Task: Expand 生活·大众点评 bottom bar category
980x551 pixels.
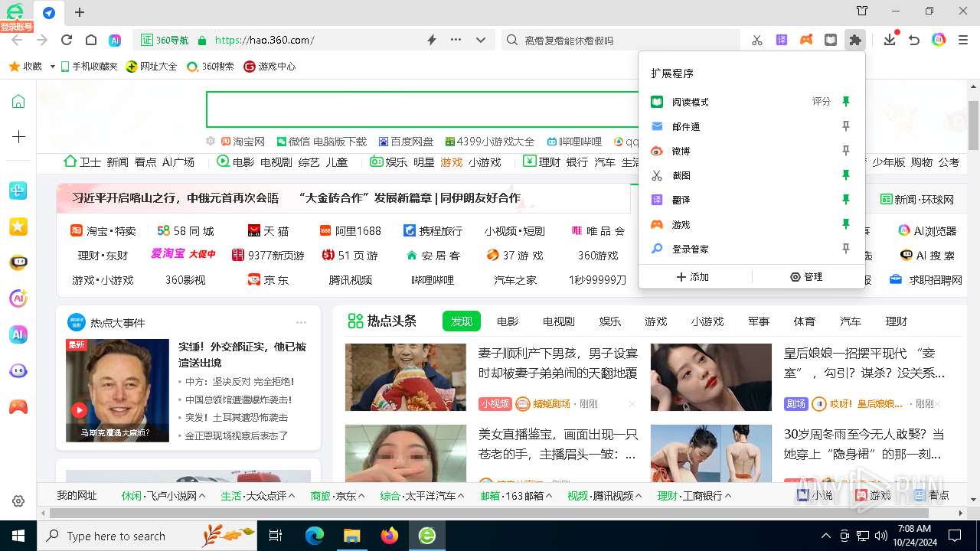Action: click(292, 496)
